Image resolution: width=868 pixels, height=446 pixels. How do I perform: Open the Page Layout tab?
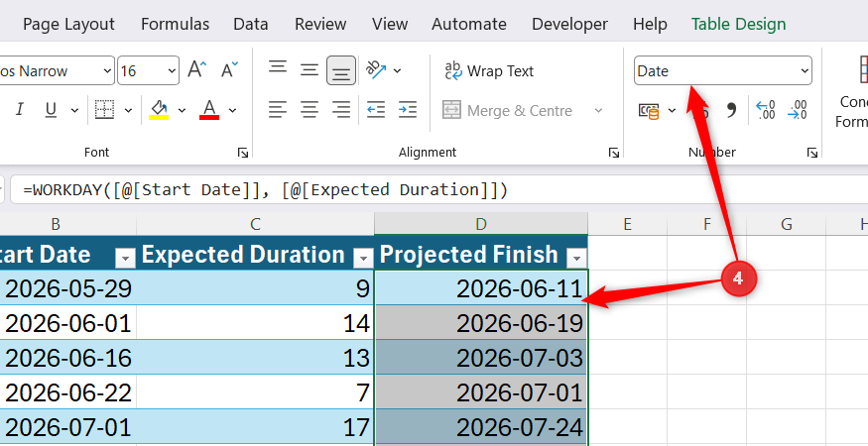(68, 25)
